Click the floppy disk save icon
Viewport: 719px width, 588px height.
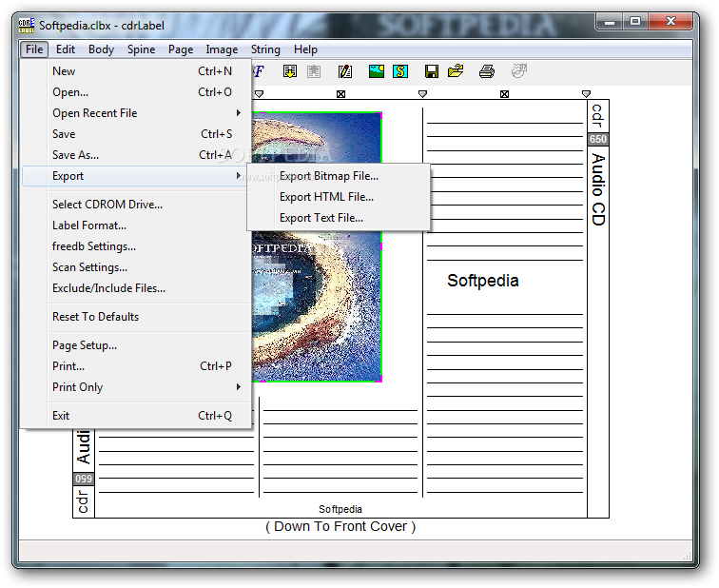(x=431, y=71)
